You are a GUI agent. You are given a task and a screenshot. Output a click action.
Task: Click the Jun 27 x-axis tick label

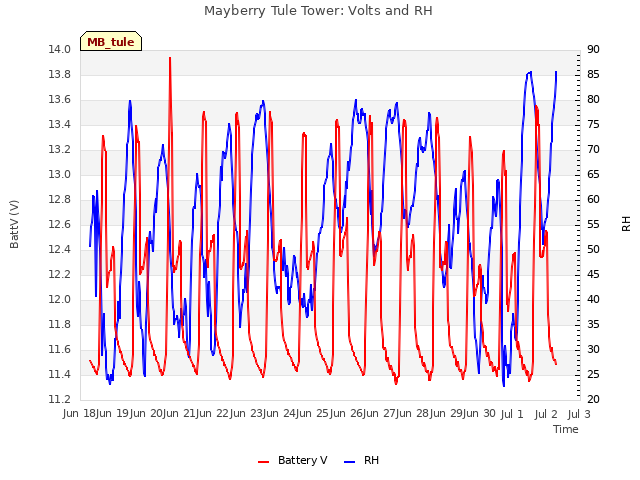point(382,413)
